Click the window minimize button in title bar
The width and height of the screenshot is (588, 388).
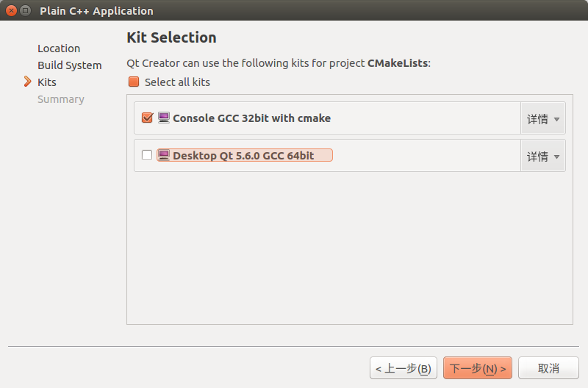(26, 11)
